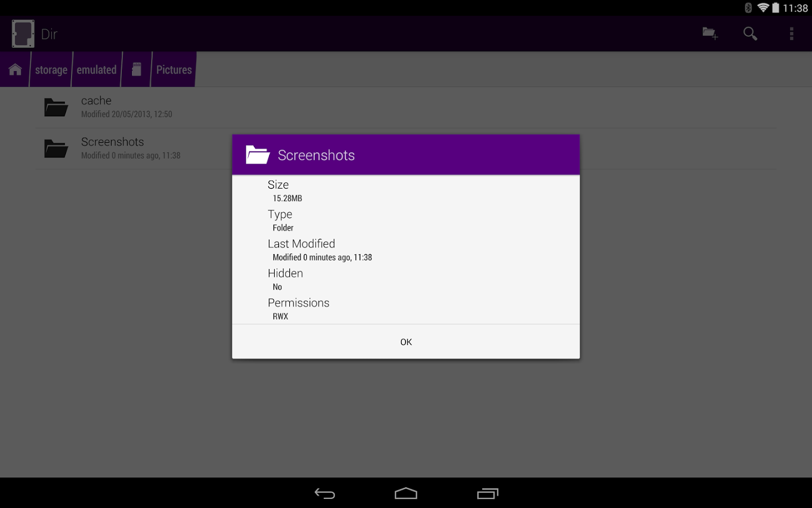Image resolution: width=812 pixels, height=508 pixels.
Task: Open the three-dot overflow menu
Action: click(792, 34)
